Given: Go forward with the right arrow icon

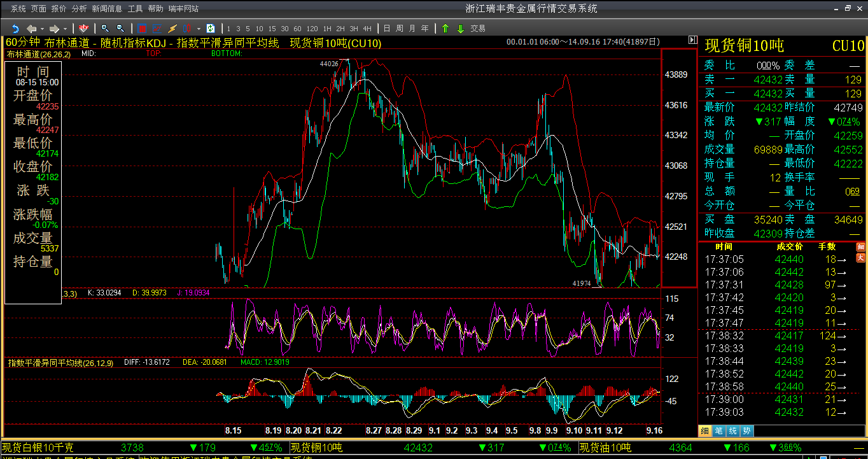Looking at the screenshot, I should (55, 29).
